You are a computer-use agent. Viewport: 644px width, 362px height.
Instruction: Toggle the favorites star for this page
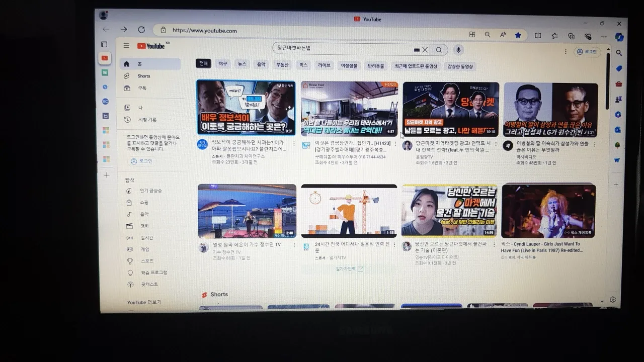click(519, 35)
